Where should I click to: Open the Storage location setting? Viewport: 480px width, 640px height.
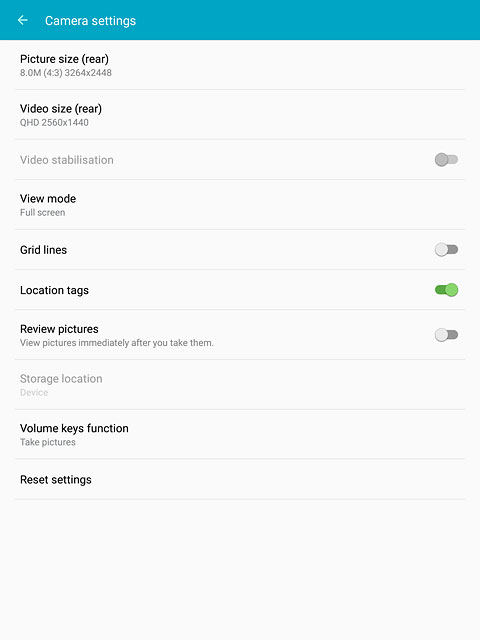click(240, 385)
